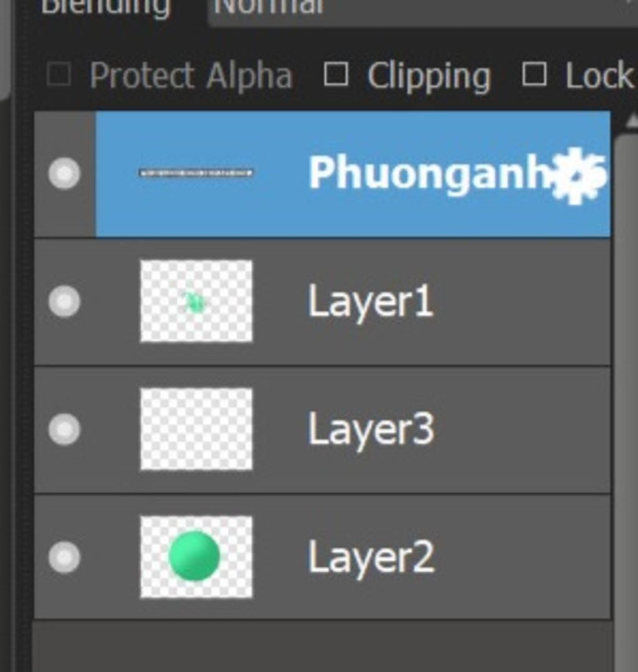Hide Layer3 using its visibility dot
Screen dimensions: 638x672
(64, 430)
